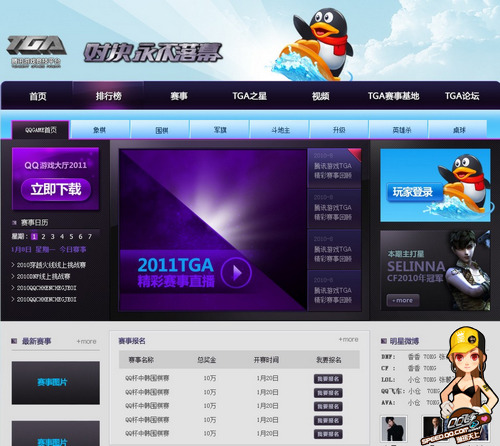The height and width of the screenshot is (446, 500).
Task: Click the TGA logo in header
Action: coord(36,51)
